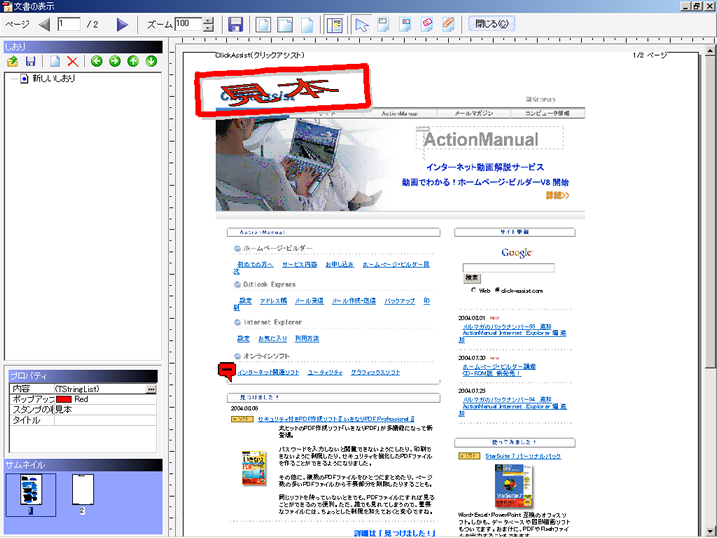Click the 閉じる(C) close button
The height and width of the screenshot is (538, 717).
pyautogui.click(x=492, y=24)
